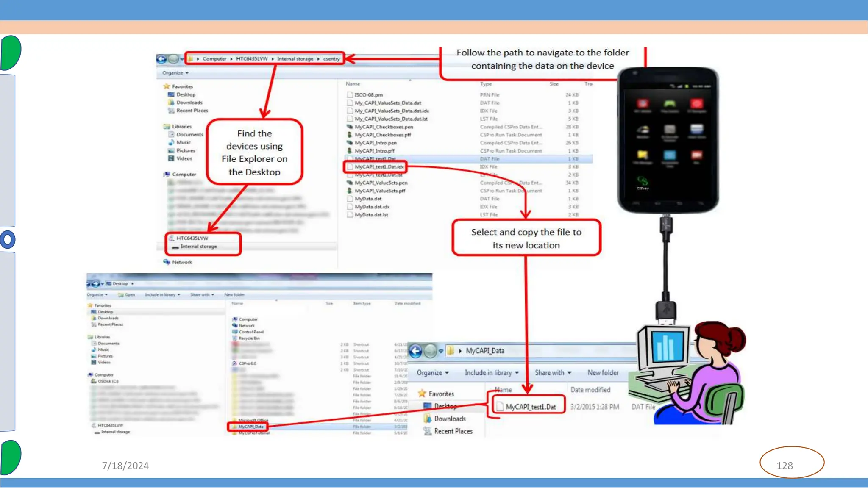Select the HTC6435LVW device in the tree
Image resolution: width=868 pixels, height=488 pixels.
192,238
